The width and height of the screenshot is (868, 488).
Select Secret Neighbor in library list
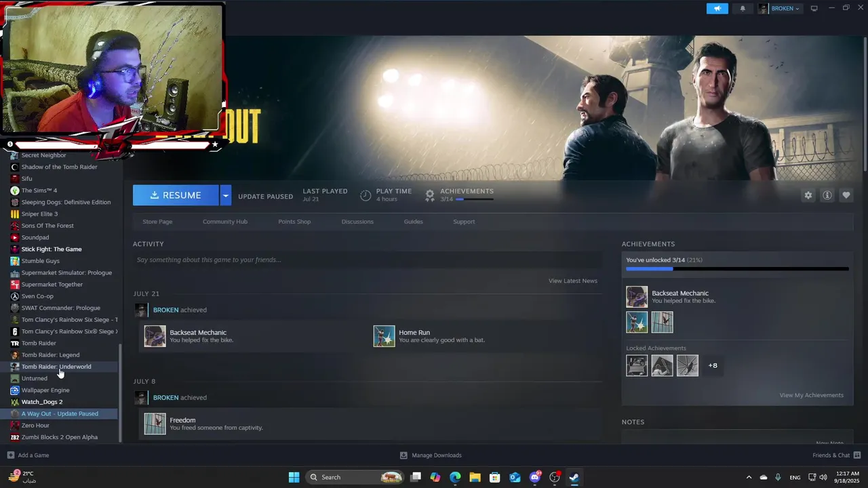pyautogui.click(x=43, y=155)
